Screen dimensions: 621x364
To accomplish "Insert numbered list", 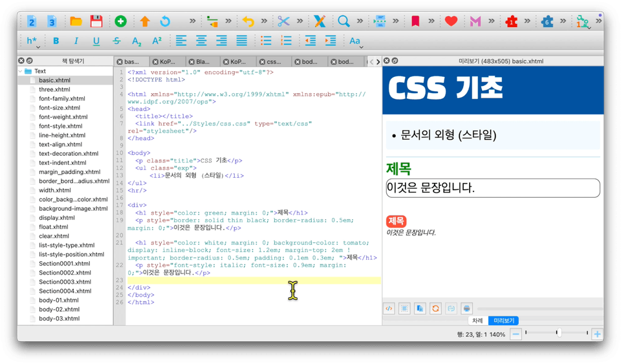I will (286, 41).
